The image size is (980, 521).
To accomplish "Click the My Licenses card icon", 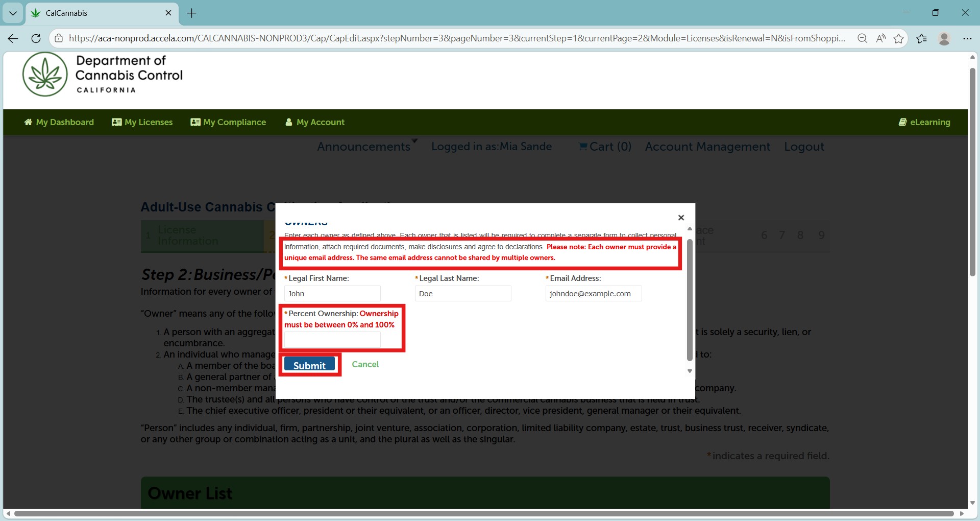I will click(x=116, y=122).
